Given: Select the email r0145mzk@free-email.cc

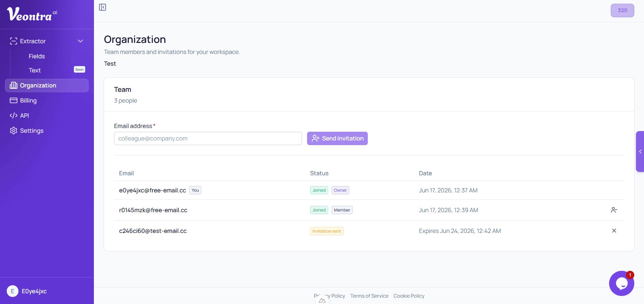Looking at the screenshot, I should click(x=153, y=210).
